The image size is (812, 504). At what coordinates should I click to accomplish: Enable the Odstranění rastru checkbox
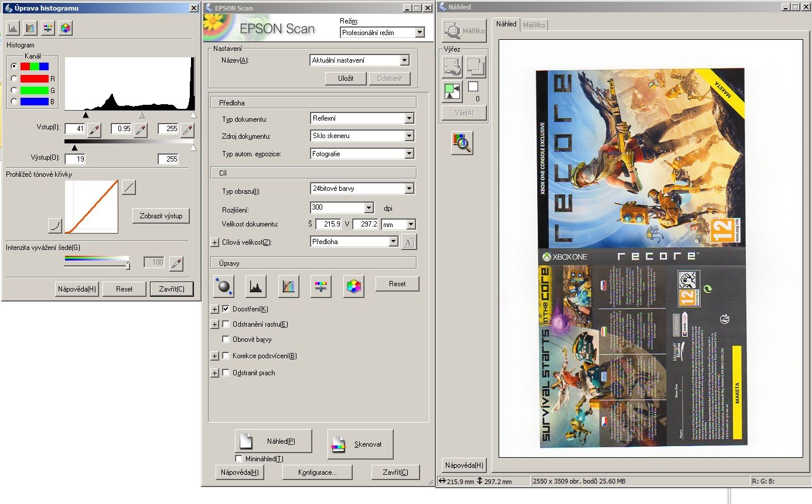click(x=226, y=324)
